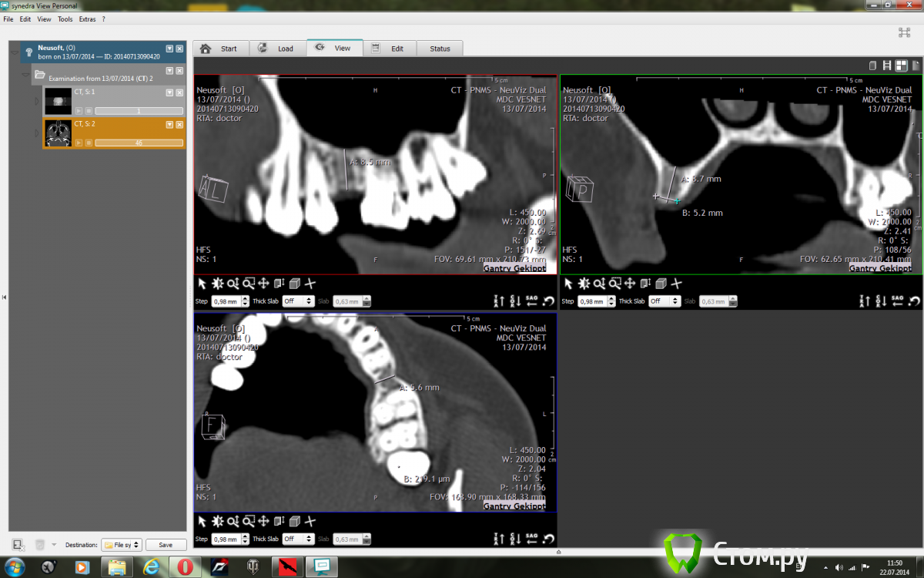Open the Tools menu
The image size is (924, 578).
pyautogui.click(x=65, y=18)
